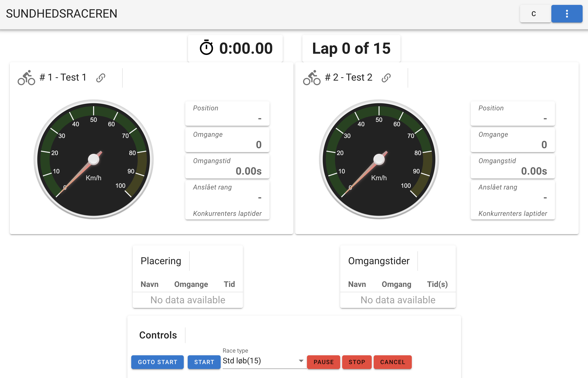Click Navn header in Placering table
Viewport: 588px width, 378px height.
click(x=149, y=284)
